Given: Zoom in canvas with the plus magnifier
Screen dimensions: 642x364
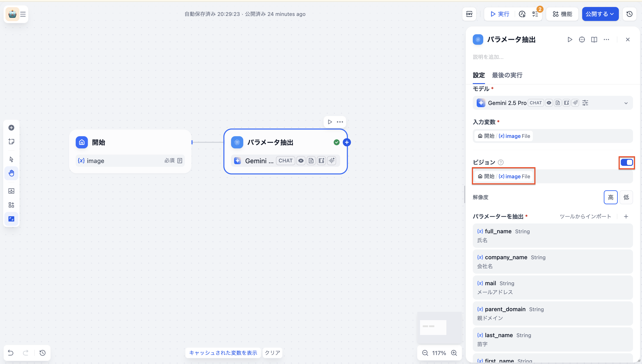Looking at the screenshot, I should 454,353.
